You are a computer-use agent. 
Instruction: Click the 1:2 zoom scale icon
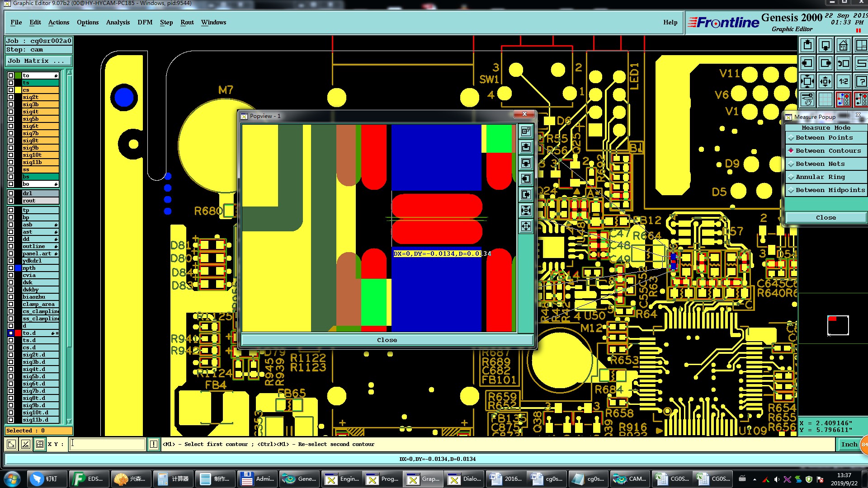pyautogui.click(x=844, y=82)
